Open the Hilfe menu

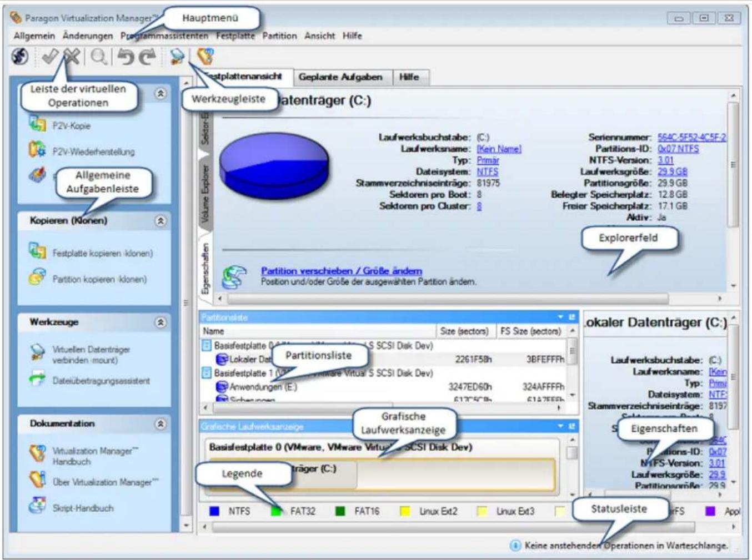pyautogui.click(x=352, y=36)
